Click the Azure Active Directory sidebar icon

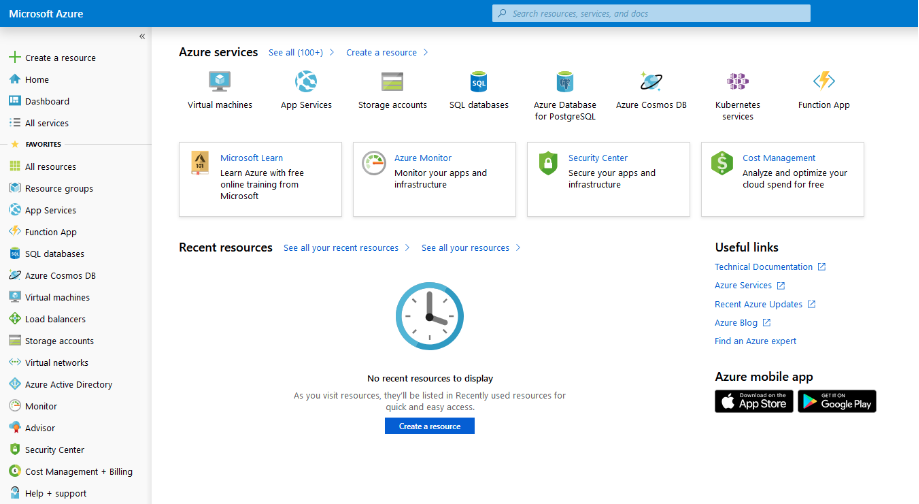(x=15, y=384)
